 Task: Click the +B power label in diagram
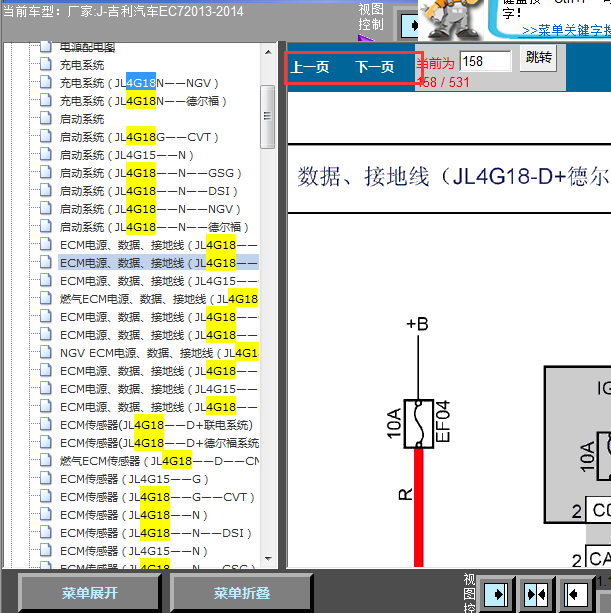(x=417, y=324)
